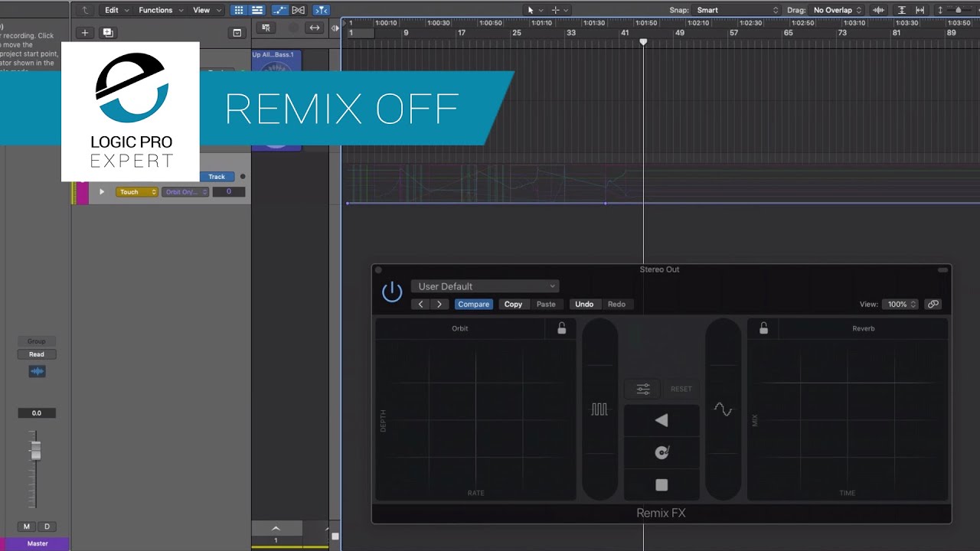The width and height of the screenshot is (980, 551).
Task: Click the D dim button on Master
Action: pyautogui.click(x=47, y=527)
